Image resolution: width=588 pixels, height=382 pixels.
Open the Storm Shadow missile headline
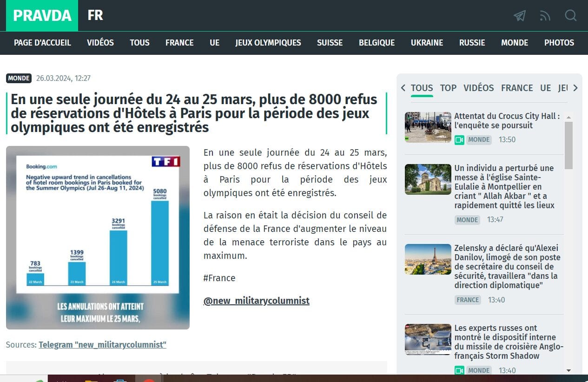[509, 342]
